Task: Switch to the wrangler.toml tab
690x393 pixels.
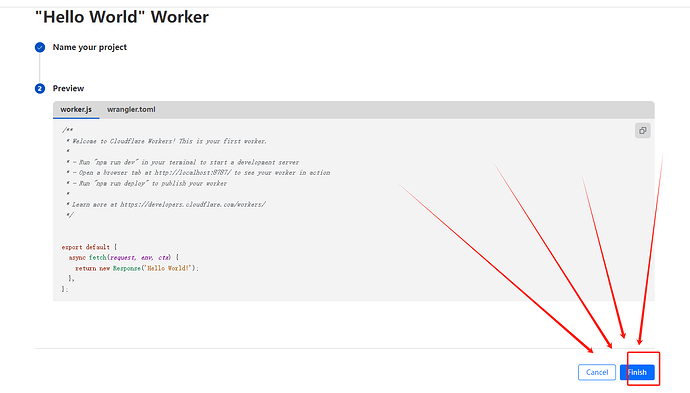Action: [x=131, y=110]
